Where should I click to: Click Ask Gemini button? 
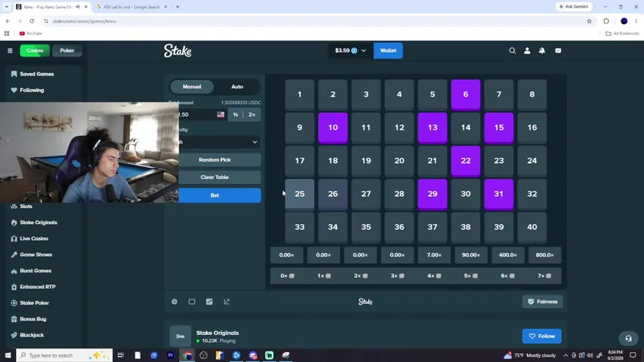point(574,7)
